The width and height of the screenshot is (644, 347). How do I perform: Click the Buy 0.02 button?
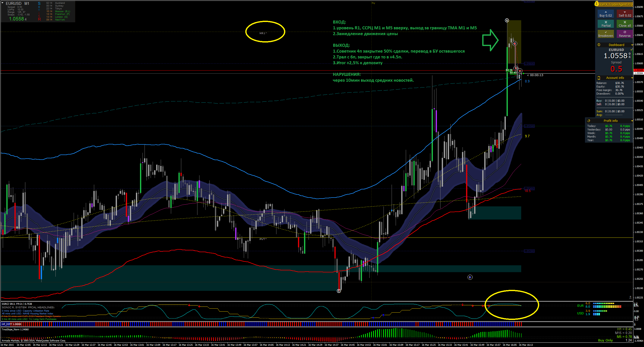[x=606, y=14]
